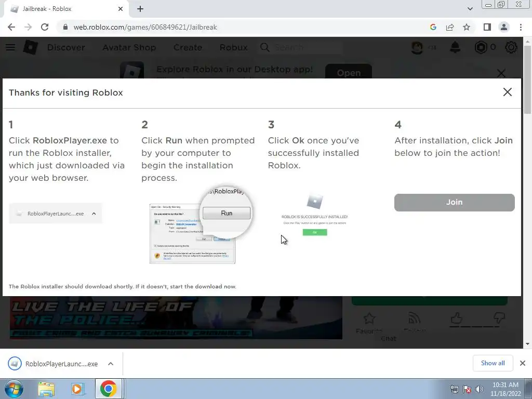Expand download item options chevron

click(x=111, y=364)
